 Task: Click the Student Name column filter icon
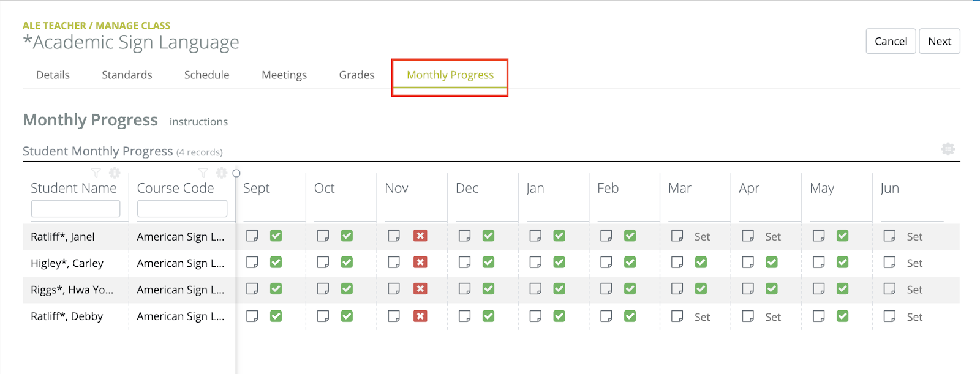pyautogui.click(x=96, y=173)
